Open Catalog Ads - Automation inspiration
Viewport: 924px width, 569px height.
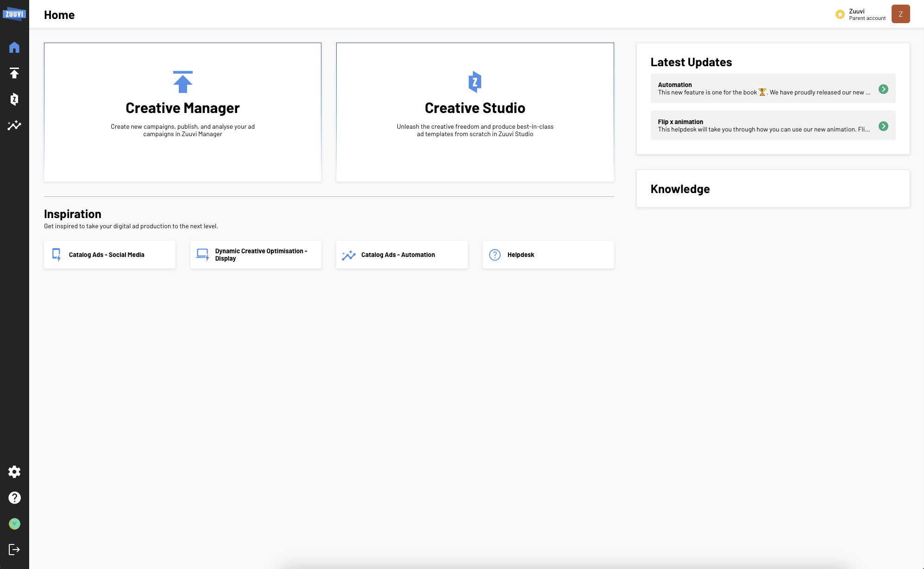[x=402, y=255]
